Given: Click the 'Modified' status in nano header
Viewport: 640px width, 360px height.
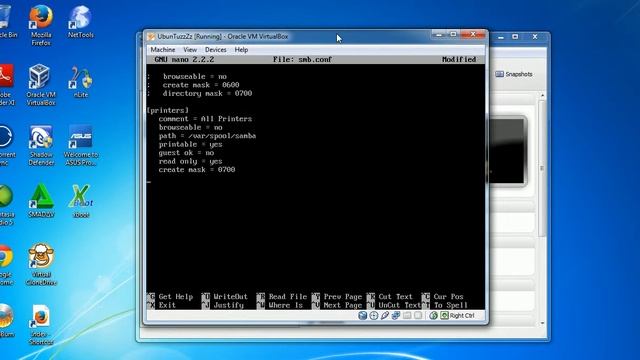Looking at the screenshot, I should [x=459, y=60].
